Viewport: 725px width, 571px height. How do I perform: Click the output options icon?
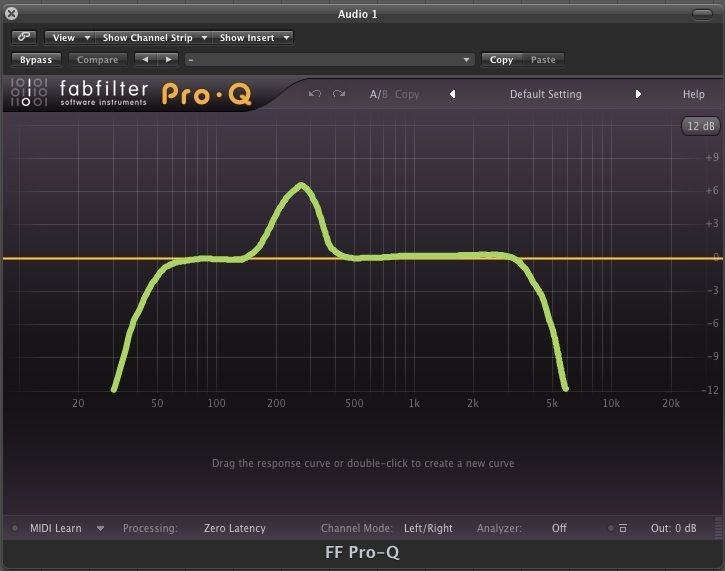(x=623, y=528)
